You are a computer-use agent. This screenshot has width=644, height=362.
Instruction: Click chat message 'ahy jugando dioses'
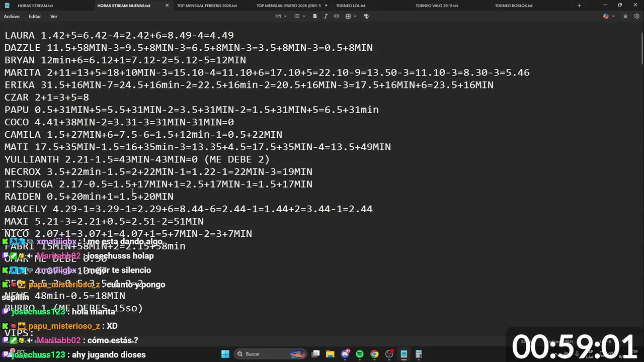(108, 355)
